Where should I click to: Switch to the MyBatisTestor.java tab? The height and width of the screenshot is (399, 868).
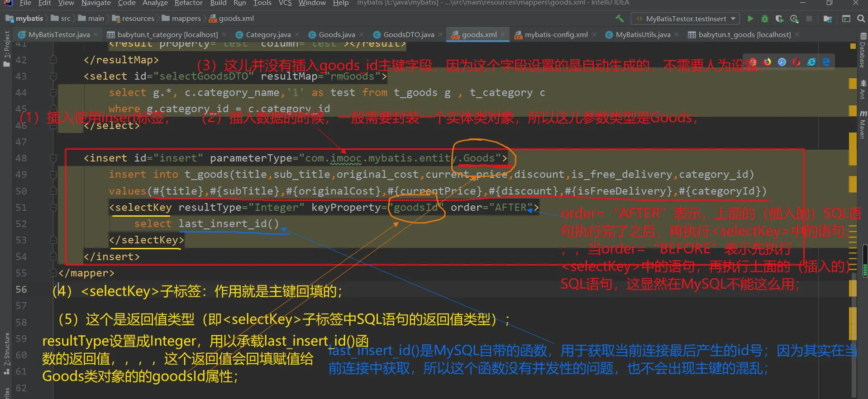click(59, 35)
